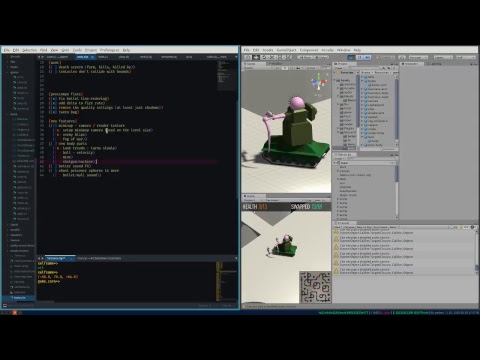Toggle the Pivot/Center handle button
This screenshot has height=360, width=480.
point(305,57)
